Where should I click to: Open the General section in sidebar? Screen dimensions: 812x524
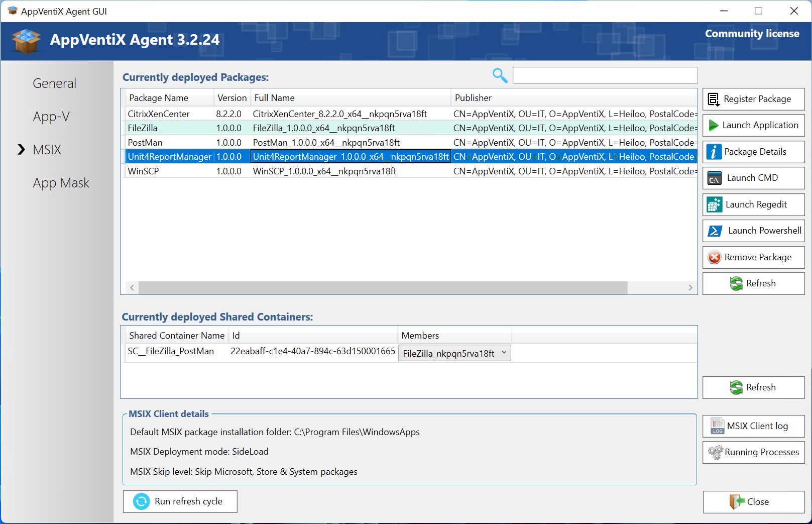coord(54,83)
